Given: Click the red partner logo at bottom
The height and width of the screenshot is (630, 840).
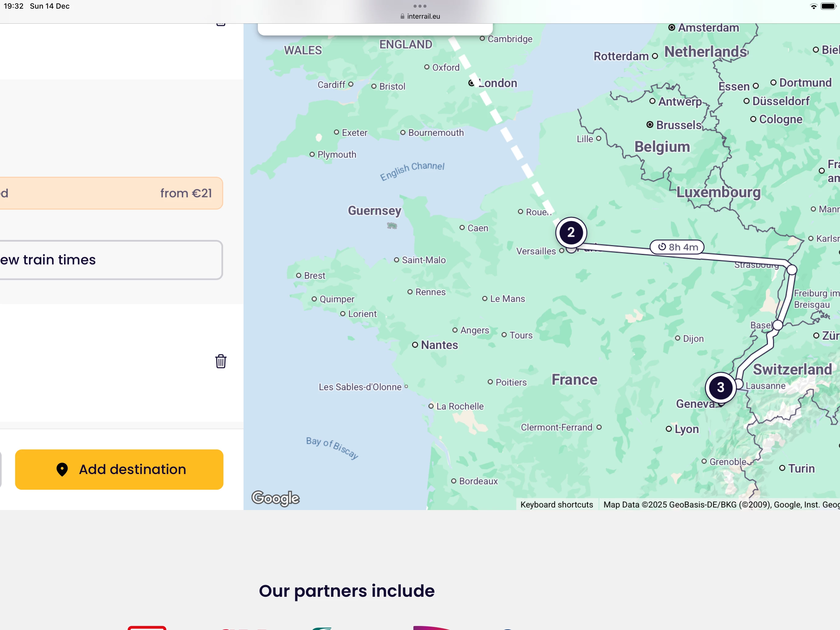Looking at the screenshot, I should click(x=147, y=627).
